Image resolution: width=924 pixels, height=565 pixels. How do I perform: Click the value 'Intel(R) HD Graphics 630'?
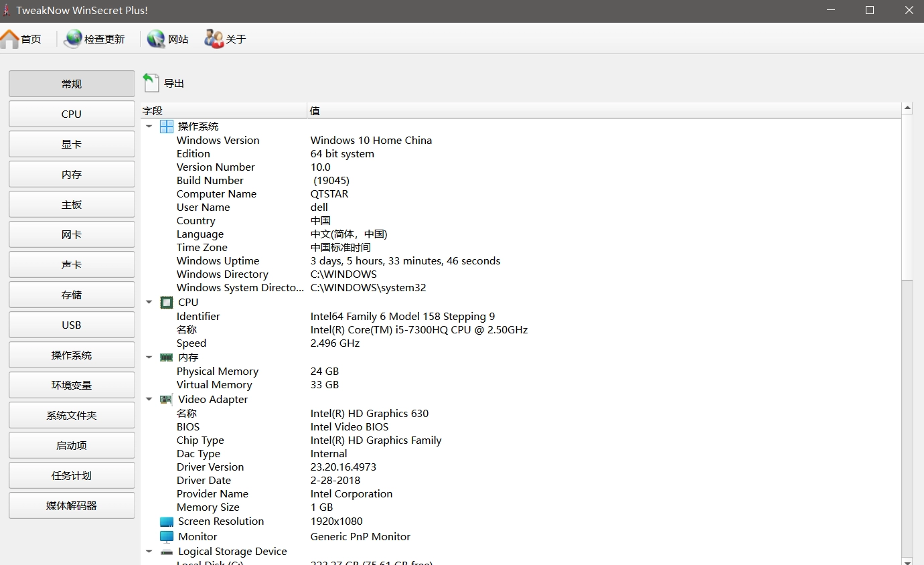point(370,414)
